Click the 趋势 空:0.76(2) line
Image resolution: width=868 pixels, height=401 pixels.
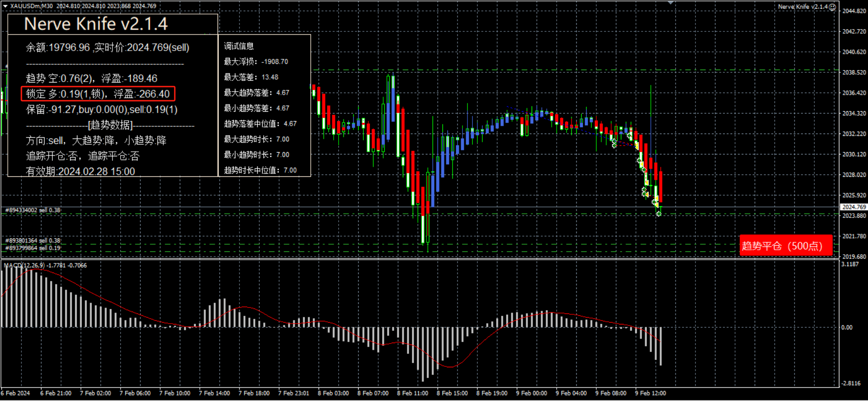tap(91, 78)
